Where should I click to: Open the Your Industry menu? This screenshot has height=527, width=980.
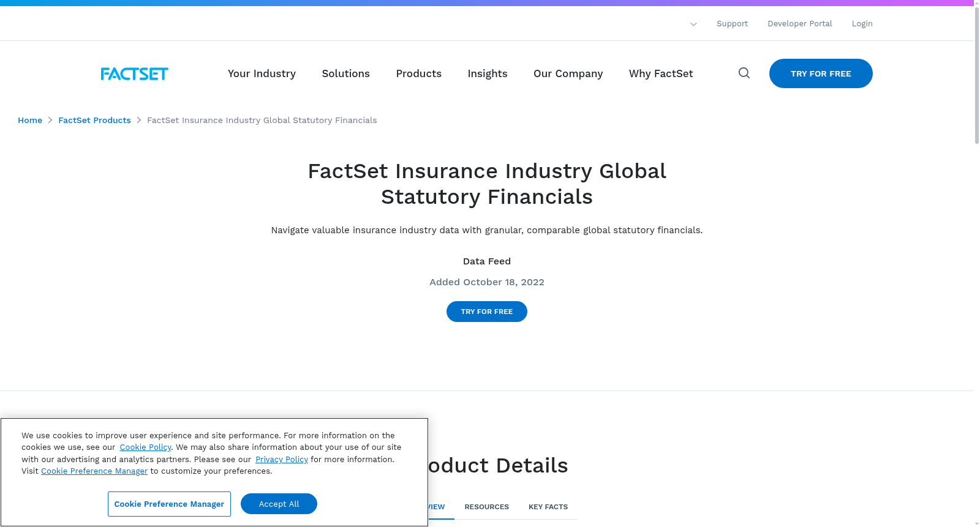(x=262, y=73)
